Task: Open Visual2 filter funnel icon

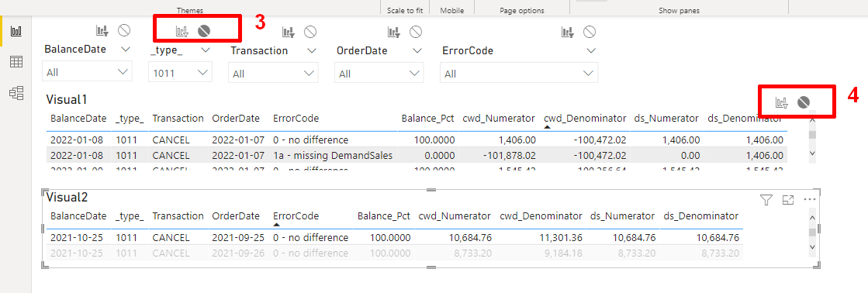Action: pos(766,200)
